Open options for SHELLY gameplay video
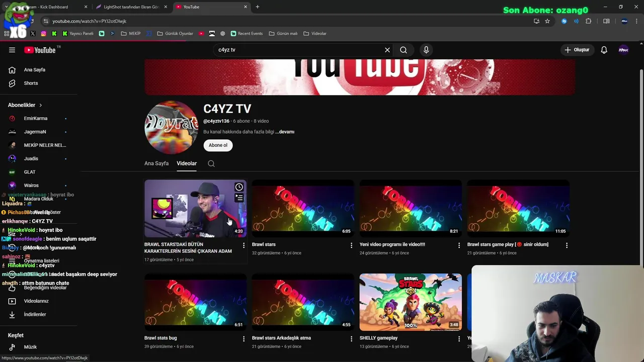644x362 pixels. pos(459,339)
